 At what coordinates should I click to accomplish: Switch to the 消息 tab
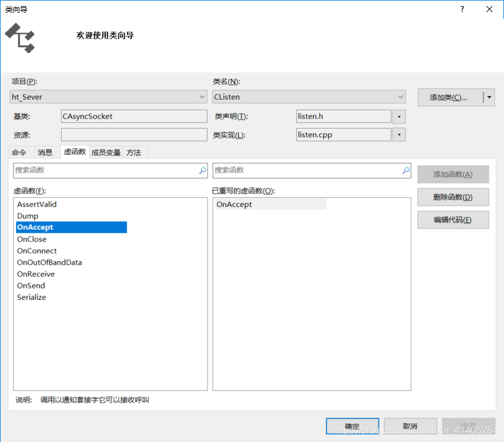pyautogui.click(x=45, y=152)
